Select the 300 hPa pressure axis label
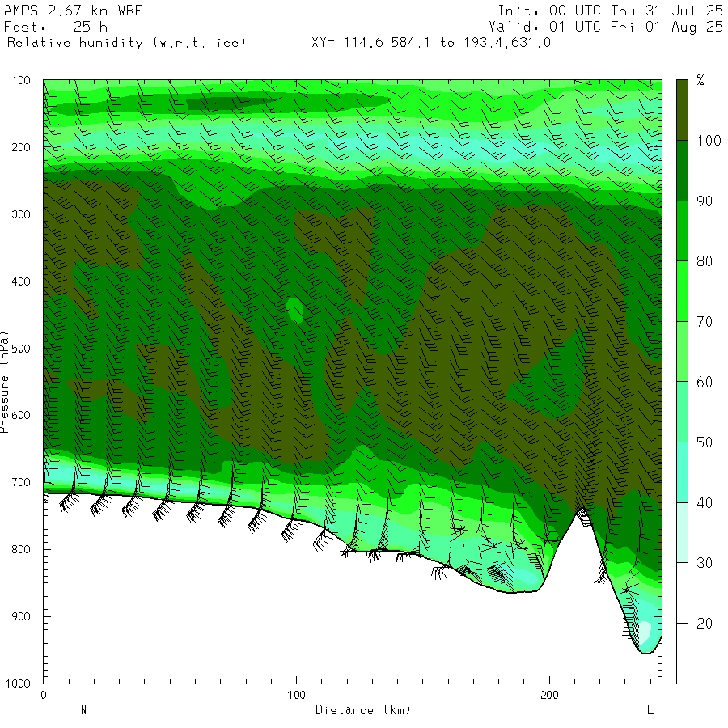Viewport: 728px width, 728px height. click(x=21, y=214)
